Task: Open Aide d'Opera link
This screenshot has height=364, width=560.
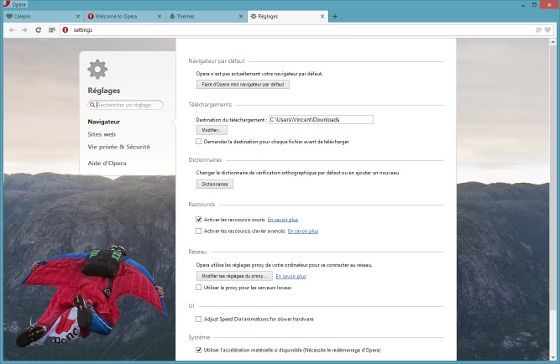Action: pyautogui.click(x=107, y=163)
